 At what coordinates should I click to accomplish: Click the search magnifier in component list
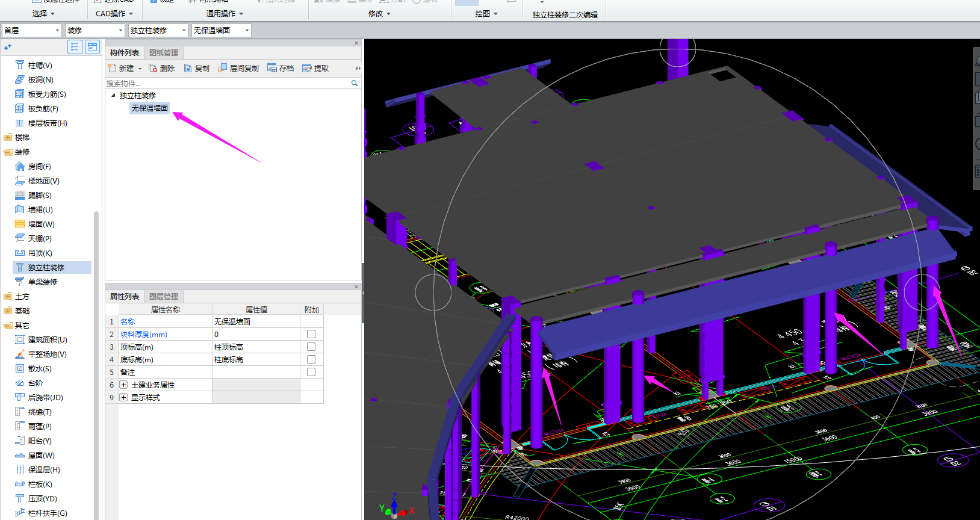click(x=355, y=83)
